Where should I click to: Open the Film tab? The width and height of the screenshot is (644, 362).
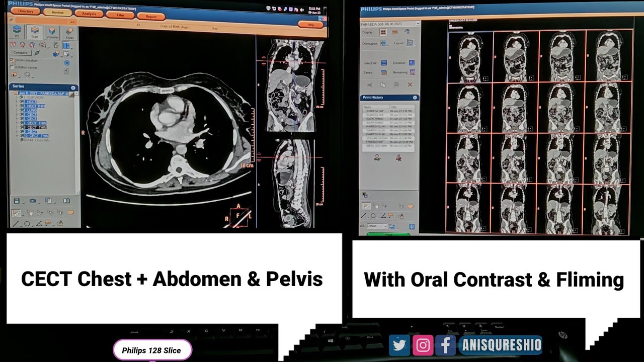pos(120,15)
